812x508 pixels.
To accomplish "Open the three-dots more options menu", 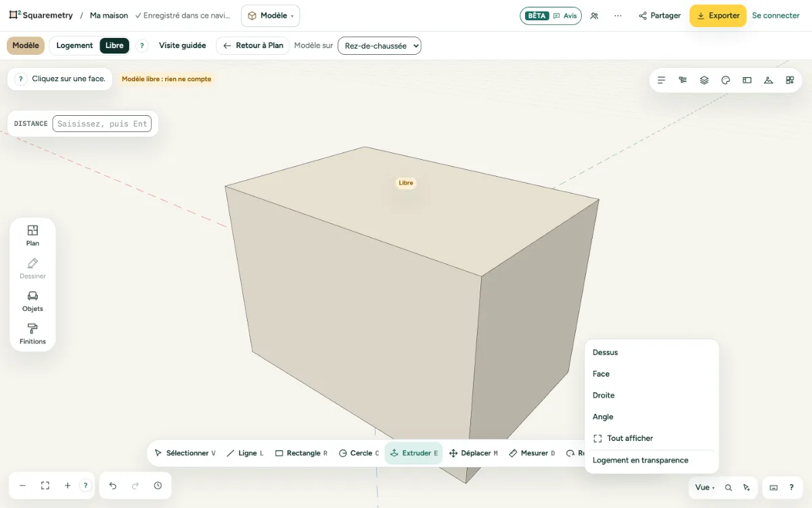I will click(x=618, y=16).
